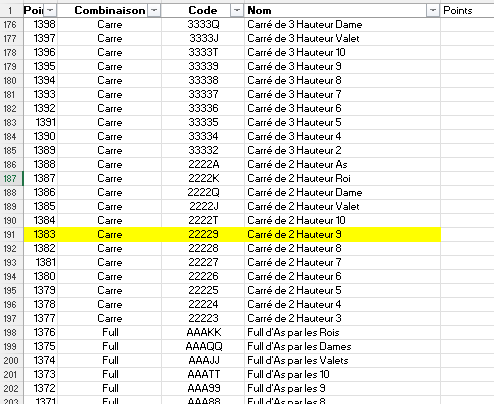Image resolution: width=494 pixels, height=404 pixels.
Task: Select the Combinaison header cell
Action: coord(110,11)
